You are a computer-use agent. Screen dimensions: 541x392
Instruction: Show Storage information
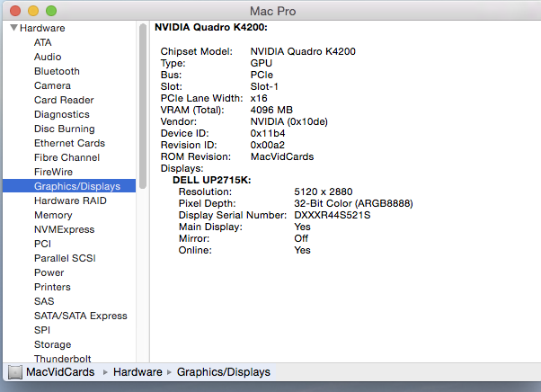pyautogui.click(x=52, y=344)
